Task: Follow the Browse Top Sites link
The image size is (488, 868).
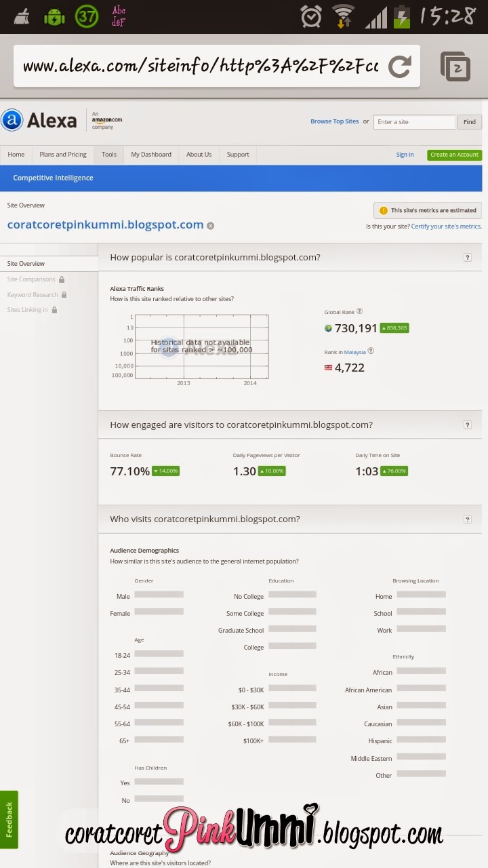Action: [334, 121]
